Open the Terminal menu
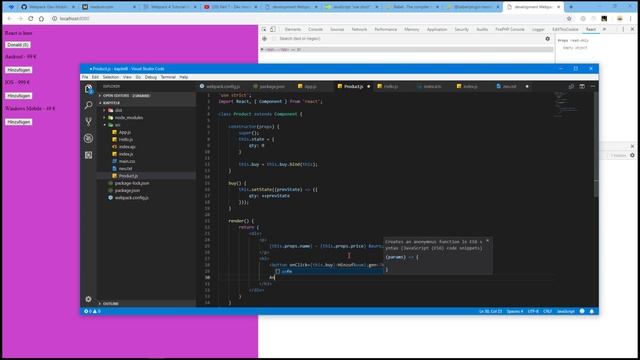Image resolution: width=640 pixels, height=360 pixels. [168, 77]
